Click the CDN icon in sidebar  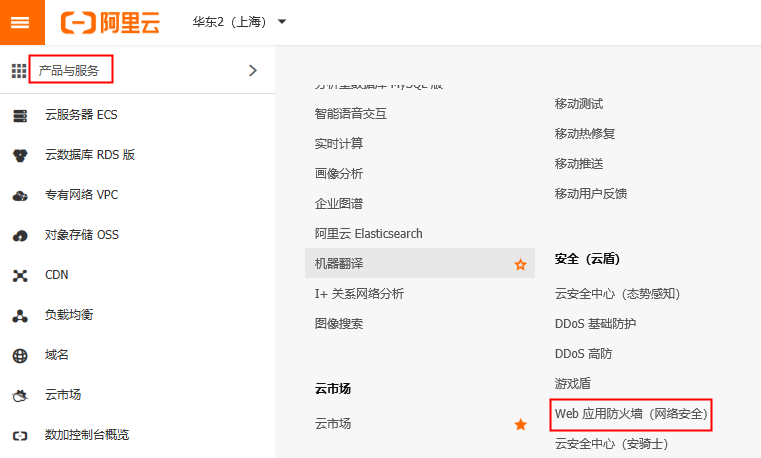click(x=20, y=276)
